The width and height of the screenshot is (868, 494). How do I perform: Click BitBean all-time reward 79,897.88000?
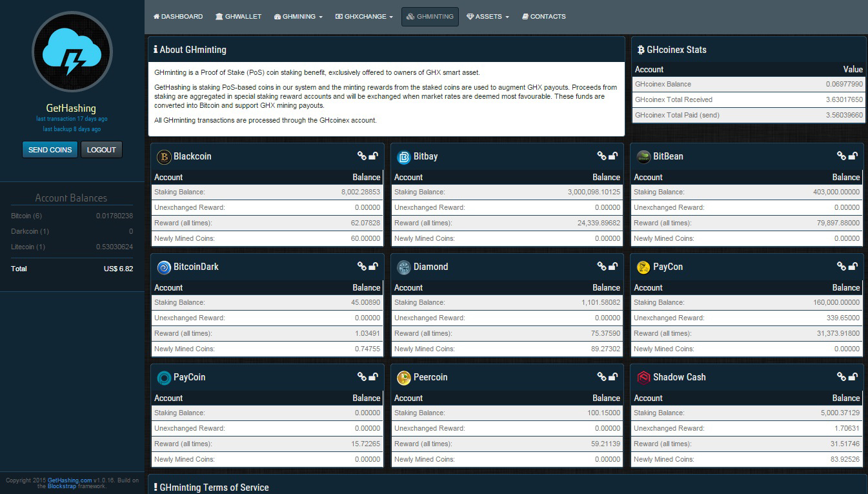pos(838,223)
